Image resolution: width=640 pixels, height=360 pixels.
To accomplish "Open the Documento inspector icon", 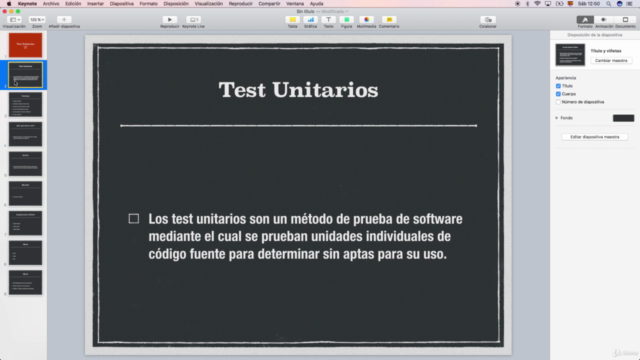I will coord(625,20).
